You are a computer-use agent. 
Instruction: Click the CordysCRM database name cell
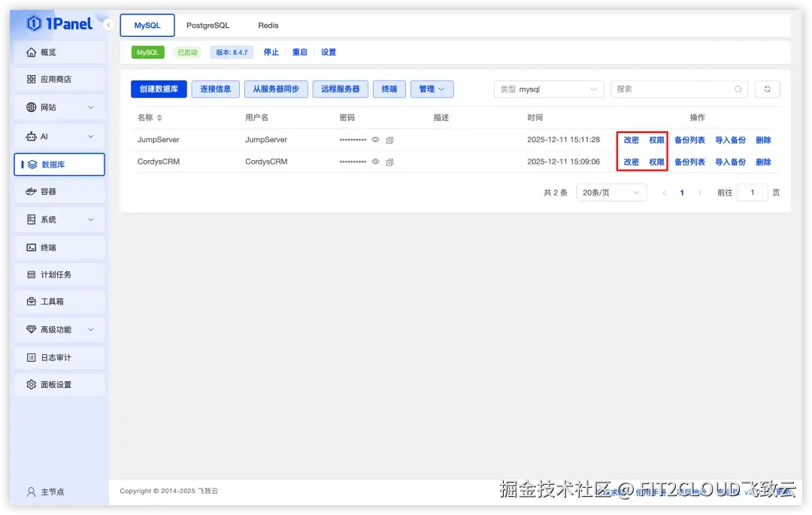tap(159, 162)
